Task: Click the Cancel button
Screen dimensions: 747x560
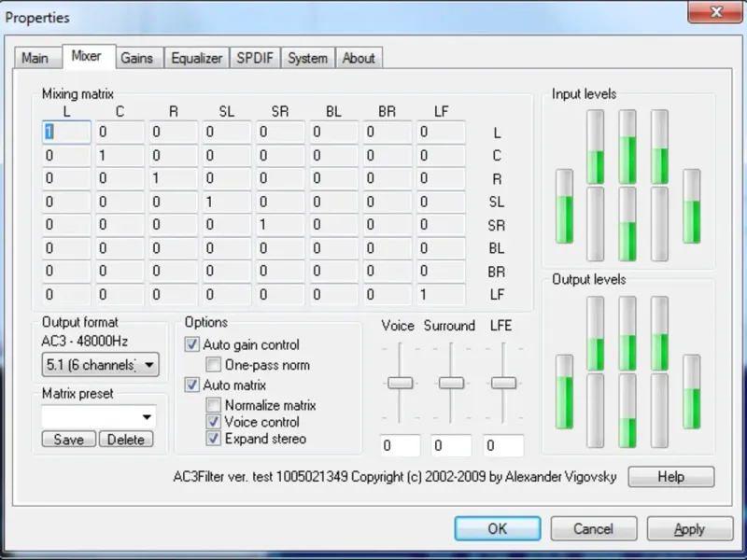Action: pyautogui.click(x=594, y=528)
